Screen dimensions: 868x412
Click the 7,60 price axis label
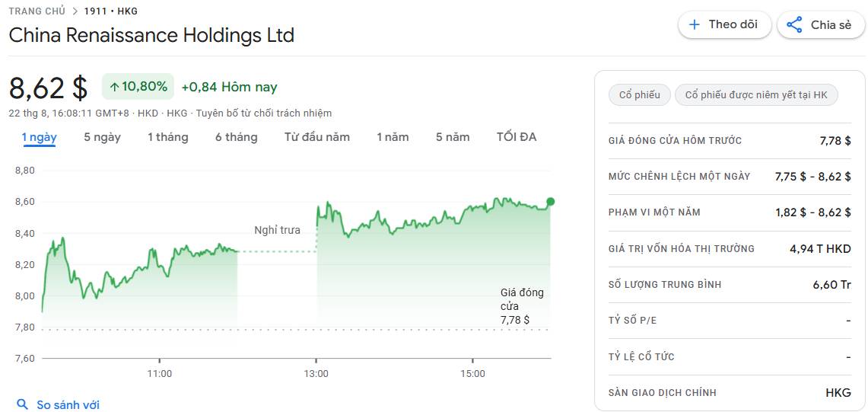click(x=25, y=358)
